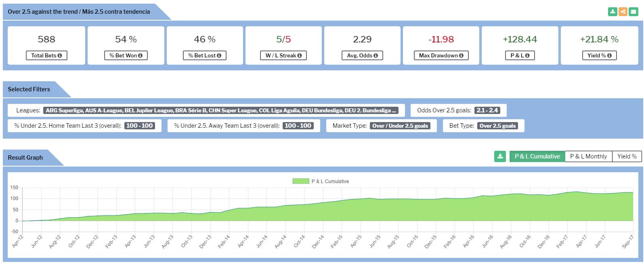Click the green email envelope icon
Screen dimensions: 644x268
633,11
